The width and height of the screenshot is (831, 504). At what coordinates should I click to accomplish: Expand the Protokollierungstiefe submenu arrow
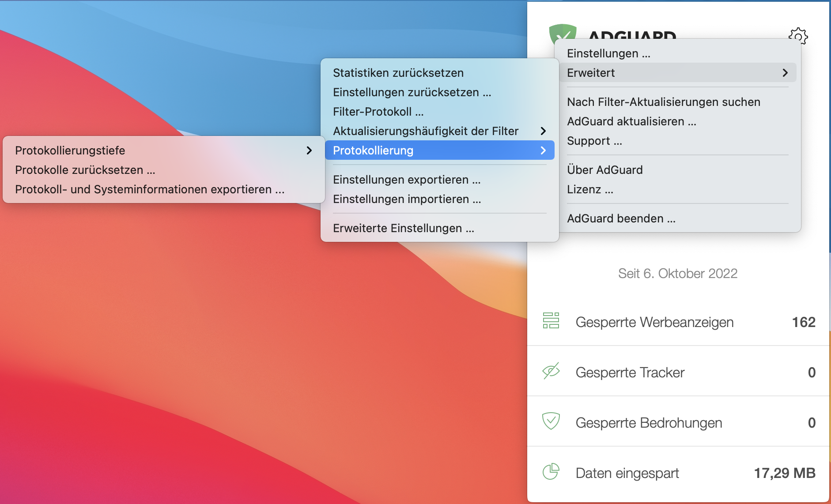[x=309, y=150]
